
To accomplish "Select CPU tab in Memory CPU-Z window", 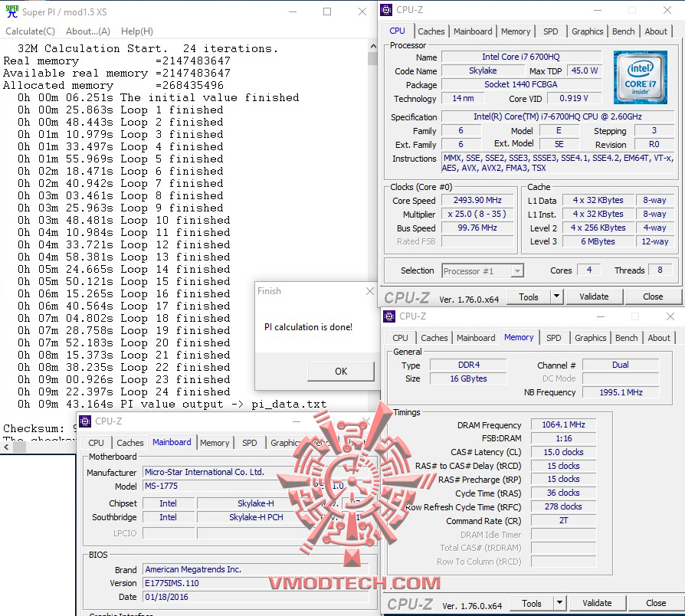I will click(400, 338).
